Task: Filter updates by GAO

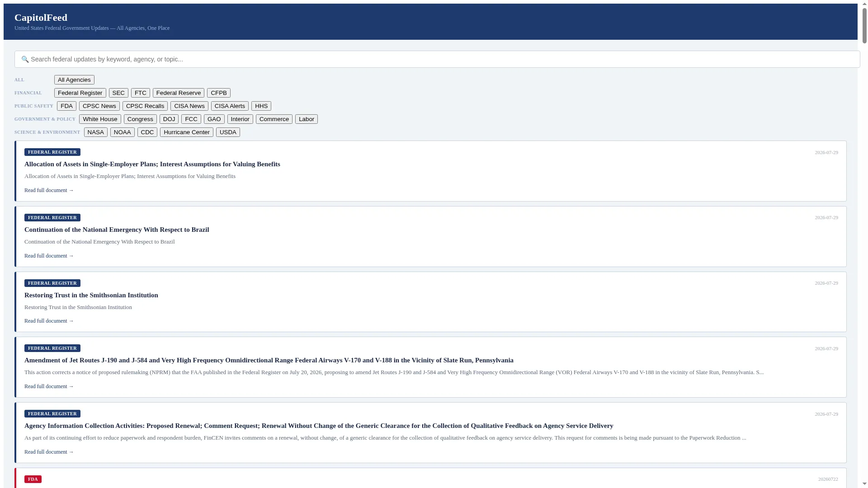Action: pos(214,119)
